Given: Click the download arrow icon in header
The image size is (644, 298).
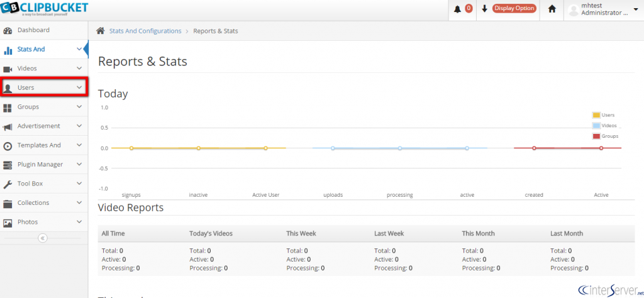Looking at the screenshot, I should [x=485, y=9].
